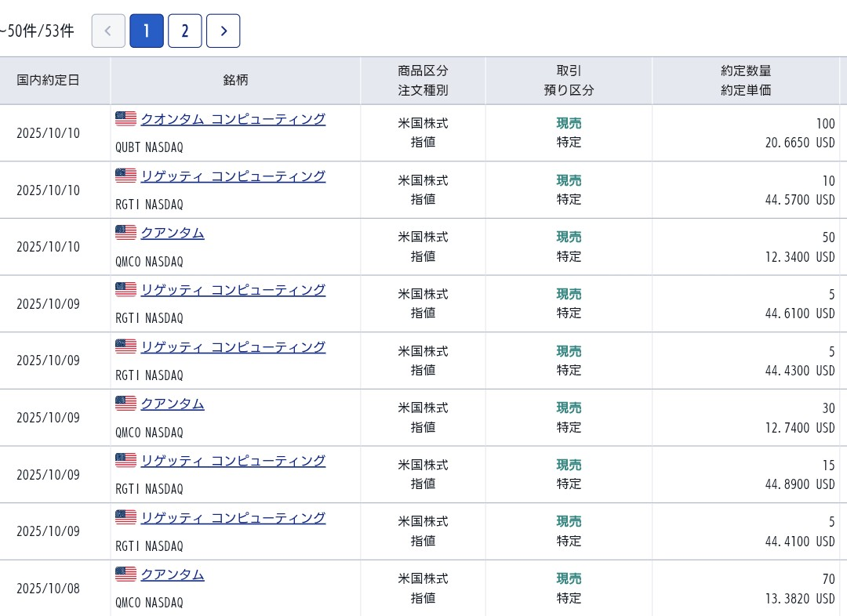The image size is (847, 616).
Task: Click US flag icon in 44.6100 USD row
Action: [125, 289]
